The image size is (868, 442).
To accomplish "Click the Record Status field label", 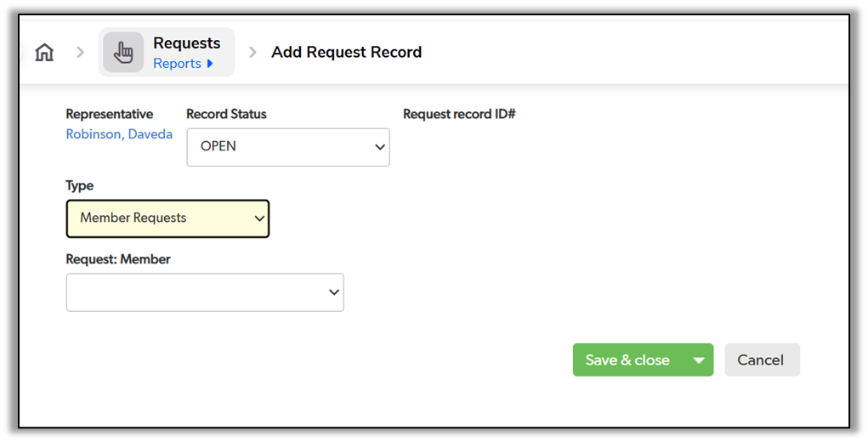I will tap(226, 114).
